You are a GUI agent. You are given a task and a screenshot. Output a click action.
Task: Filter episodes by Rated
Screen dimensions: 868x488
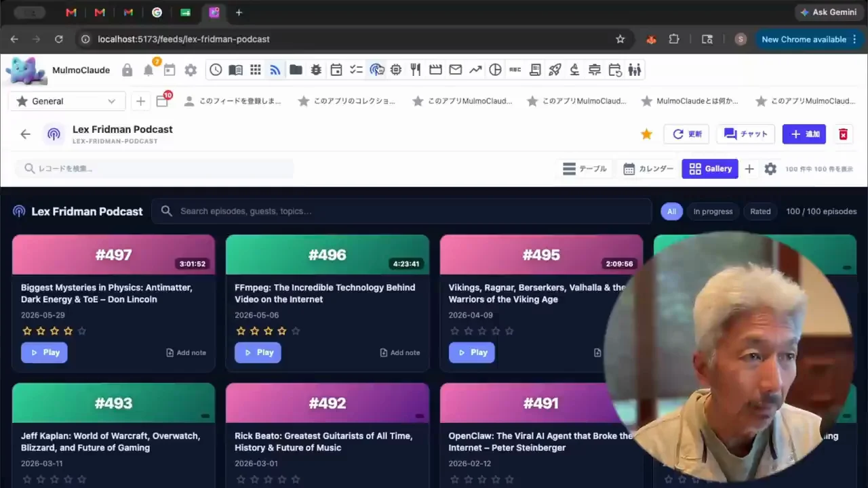click(x=760, y=211)
